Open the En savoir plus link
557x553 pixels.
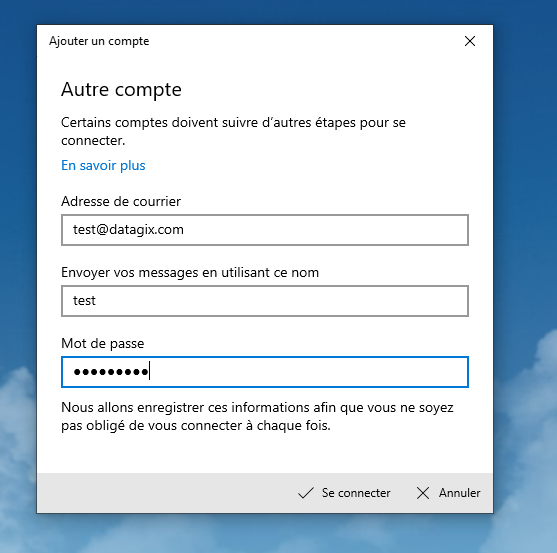(103, 166)
